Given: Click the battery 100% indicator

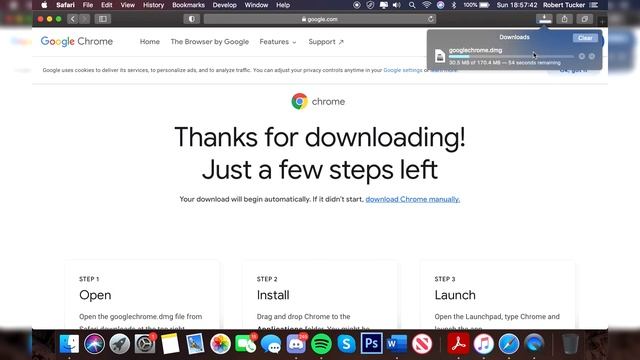Looking at the screenshot, I should pyautogui.click(x=476, y=5).
